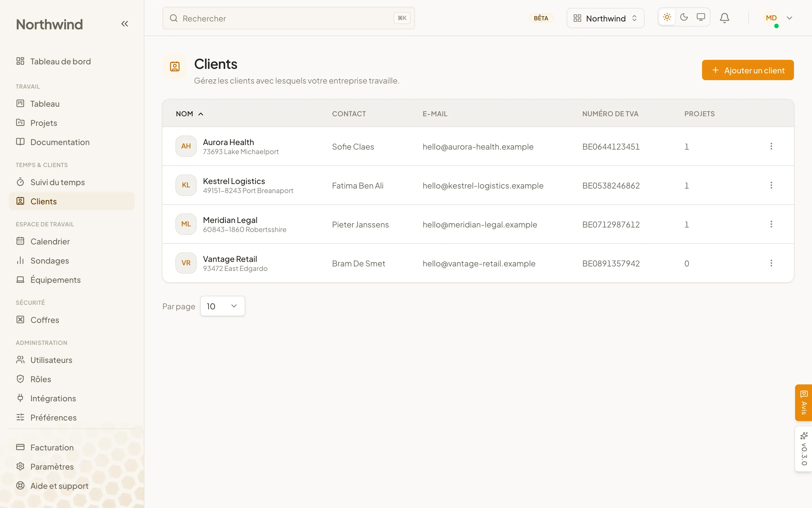
Task: Click the Sondages bar chart icon
Action: click(x=21, y=260)
